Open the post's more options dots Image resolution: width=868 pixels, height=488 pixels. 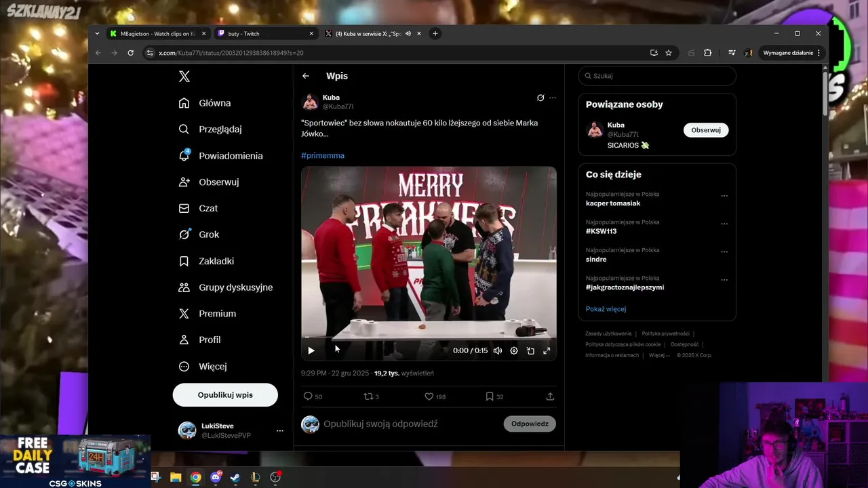(x=553, y=98)
